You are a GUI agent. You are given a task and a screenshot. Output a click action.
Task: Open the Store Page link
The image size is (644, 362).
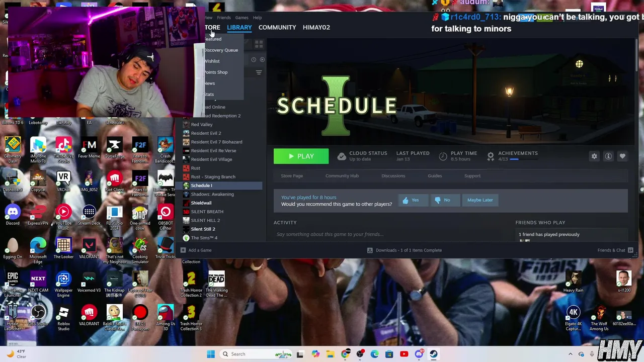click(x=292, y=176)
